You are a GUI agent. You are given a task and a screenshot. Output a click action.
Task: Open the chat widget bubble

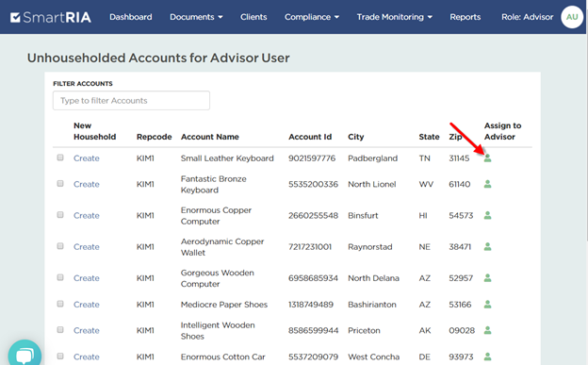[x=24, y=354]
